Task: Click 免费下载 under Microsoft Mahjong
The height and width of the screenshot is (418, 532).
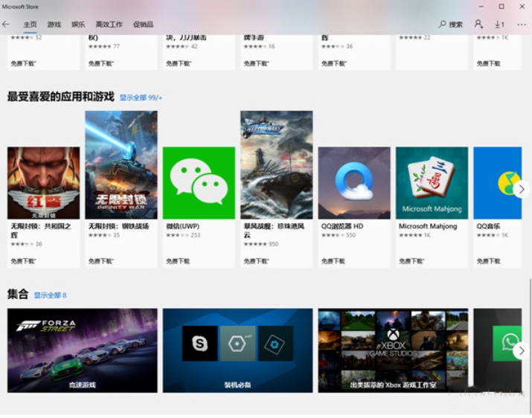Action: click(411, 261)
